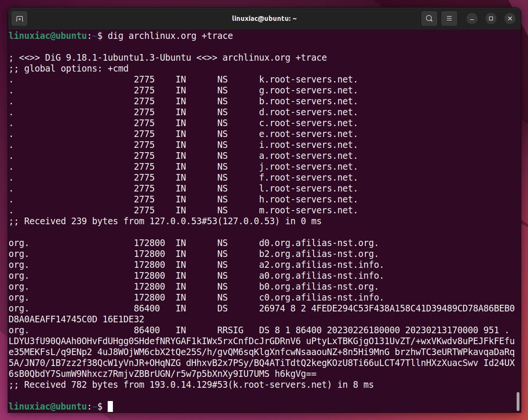Click the c0.org.afilias-nst.info. nameserver
528x420 pixels.
coord(321,298)
